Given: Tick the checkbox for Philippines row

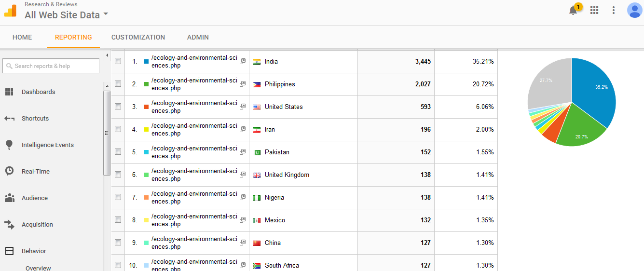Looking at the screenshot, I should pos(118,84).
